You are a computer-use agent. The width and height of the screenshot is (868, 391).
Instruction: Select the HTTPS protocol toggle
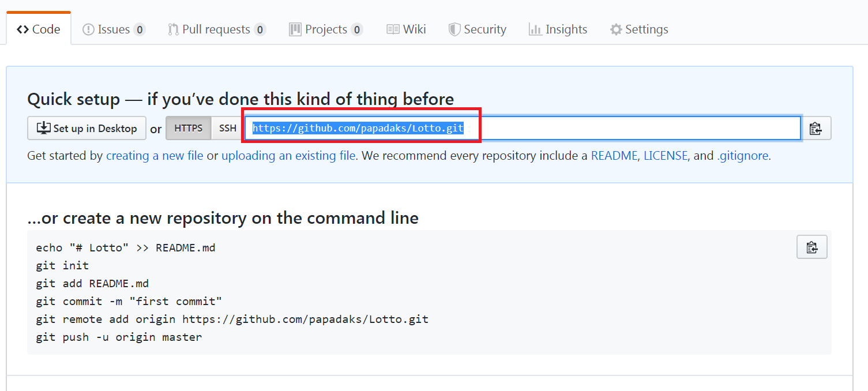(189, 128)
